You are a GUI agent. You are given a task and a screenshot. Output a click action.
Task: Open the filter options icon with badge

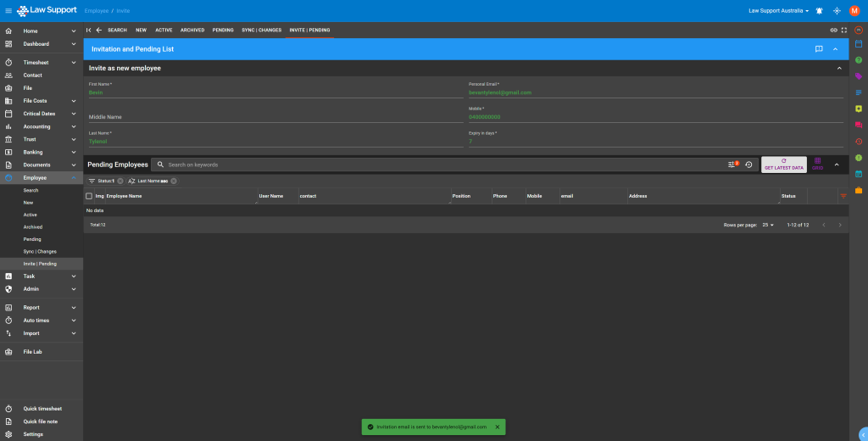click(733, 165)
